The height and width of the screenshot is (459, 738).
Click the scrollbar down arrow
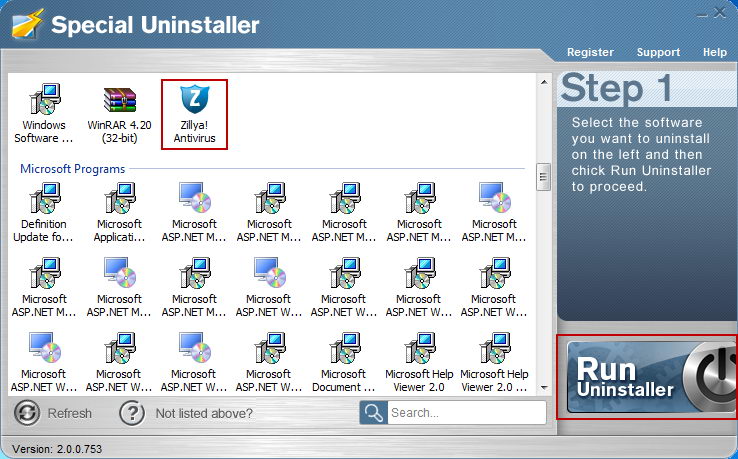[x=544, y=388]
